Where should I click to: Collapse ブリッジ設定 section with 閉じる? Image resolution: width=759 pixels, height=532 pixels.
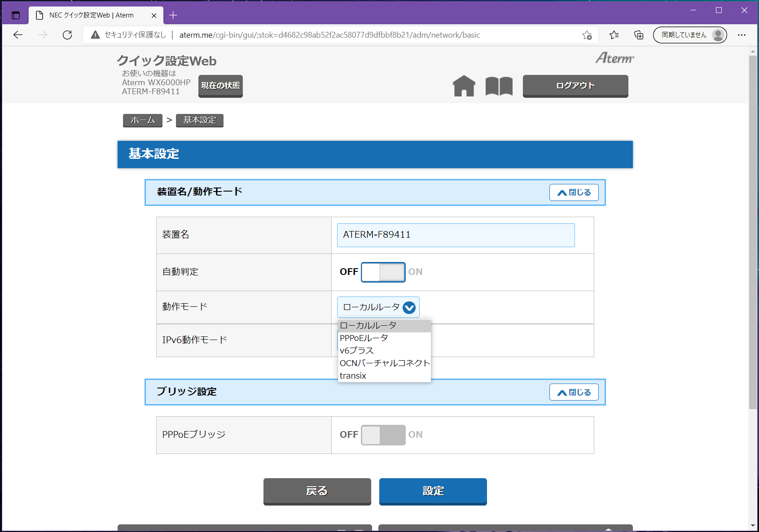click(574, 392)
